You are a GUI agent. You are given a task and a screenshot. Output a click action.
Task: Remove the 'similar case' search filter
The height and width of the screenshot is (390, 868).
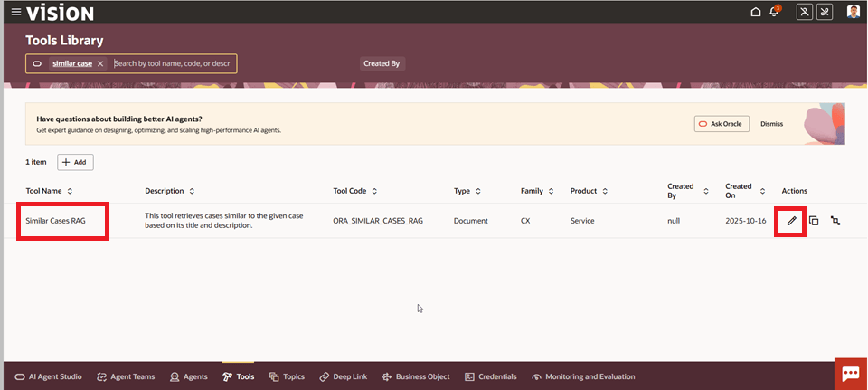[x=100, y=63]
